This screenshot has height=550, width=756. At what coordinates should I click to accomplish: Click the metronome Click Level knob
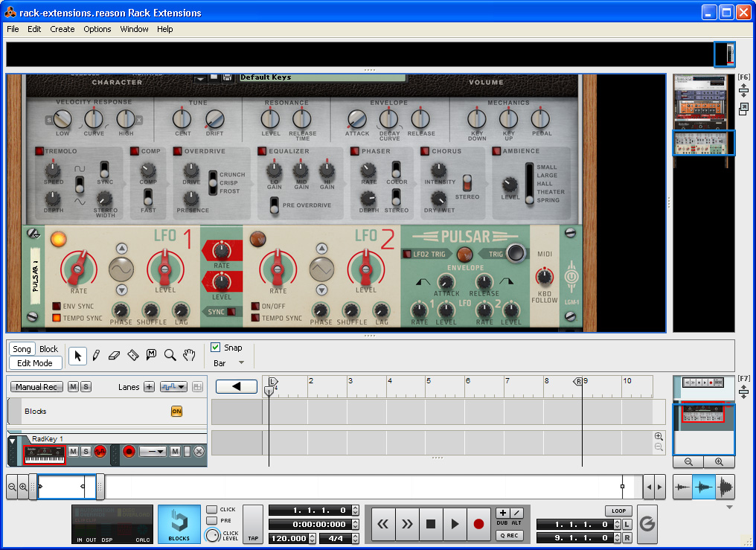[212, 535]
